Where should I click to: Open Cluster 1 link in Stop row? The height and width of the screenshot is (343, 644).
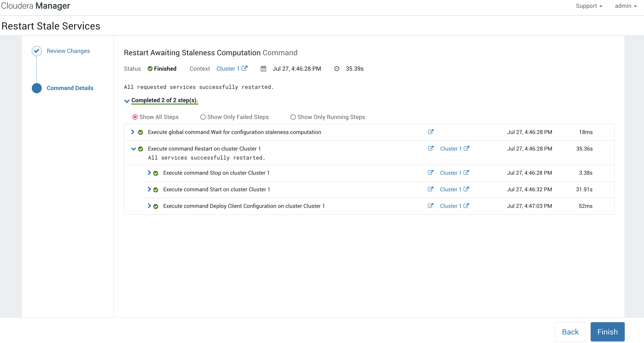click(450, 173)
